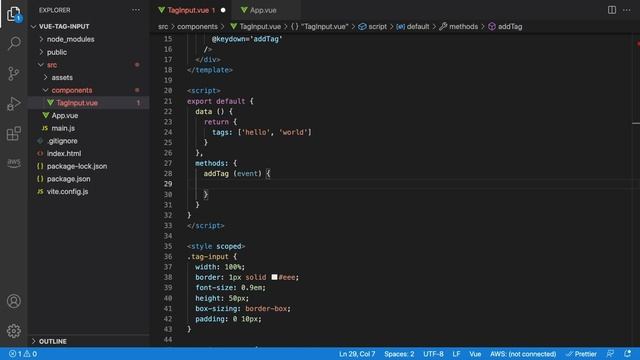
Task: Click the "TagInput.vue" object breadcrumb
Action: click(x=320, y=27)
